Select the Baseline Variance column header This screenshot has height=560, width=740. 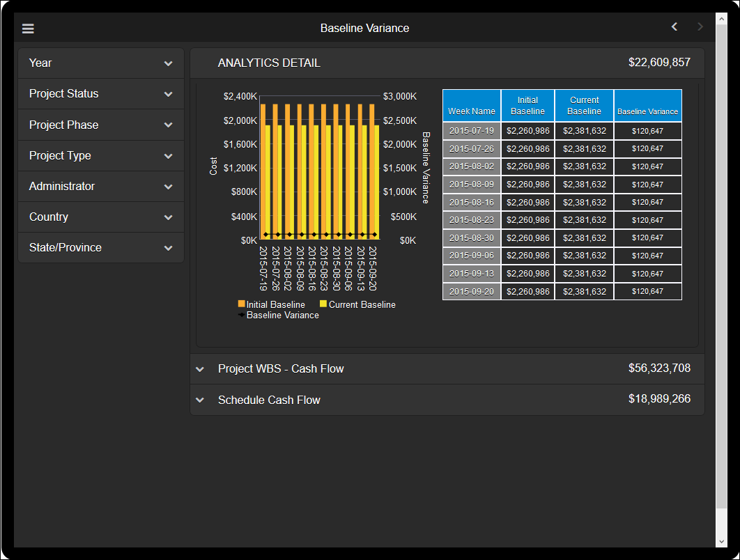pos(647,106)
